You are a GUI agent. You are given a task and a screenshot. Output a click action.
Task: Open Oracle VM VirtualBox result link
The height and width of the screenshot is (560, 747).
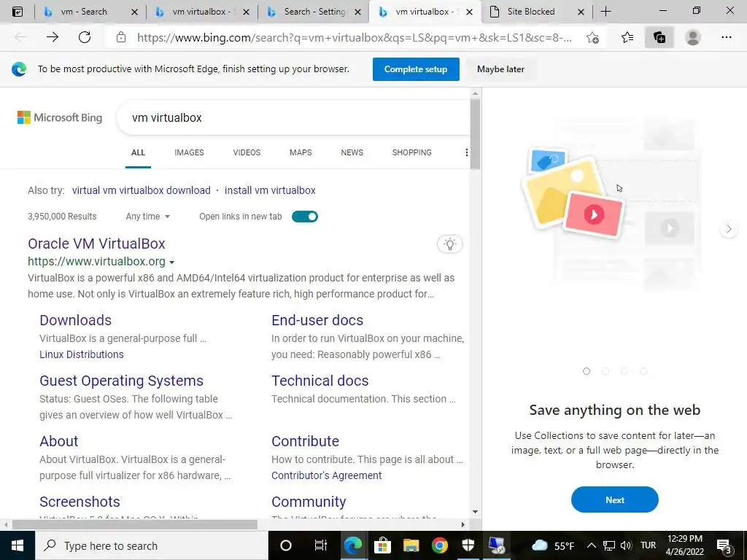(x=96, y=244)
